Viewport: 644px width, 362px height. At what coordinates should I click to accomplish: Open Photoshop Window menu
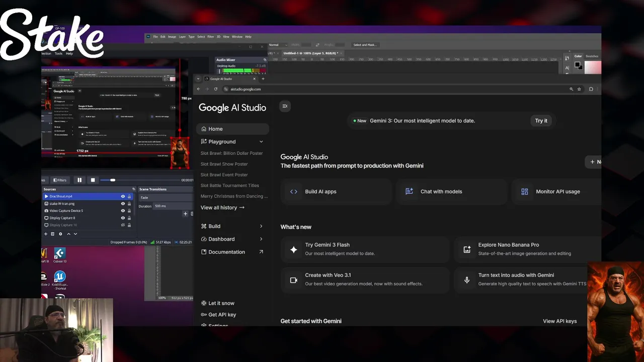coord(237,37)
